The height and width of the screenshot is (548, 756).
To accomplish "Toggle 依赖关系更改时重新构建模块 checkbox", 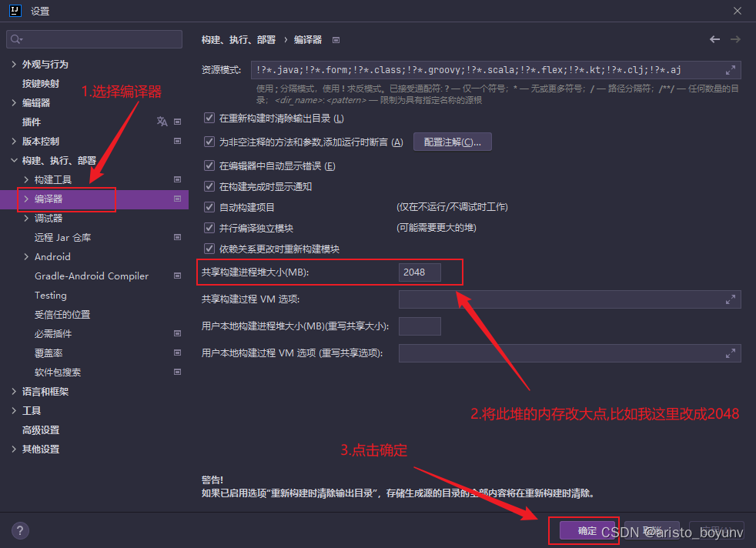I will pyautogui.click(x=209, y=249).
